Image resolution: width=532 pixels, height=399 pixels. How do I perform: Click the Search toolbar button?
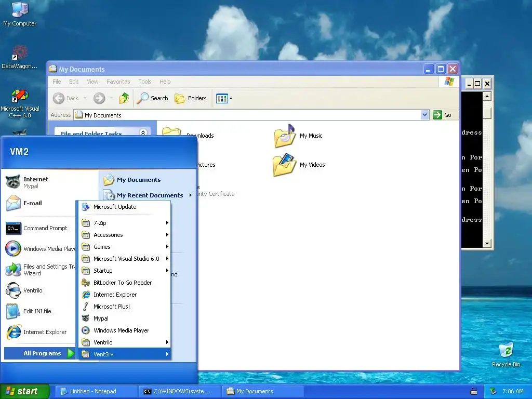pos(152,98)
